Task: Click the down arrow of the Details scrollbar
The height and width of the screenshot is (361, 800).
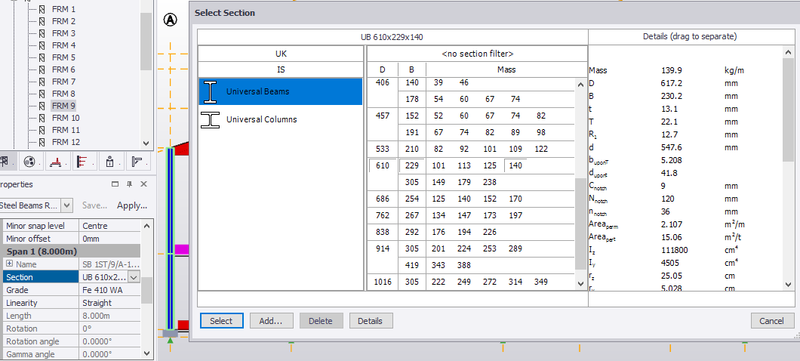Action: tap(788, 285)
